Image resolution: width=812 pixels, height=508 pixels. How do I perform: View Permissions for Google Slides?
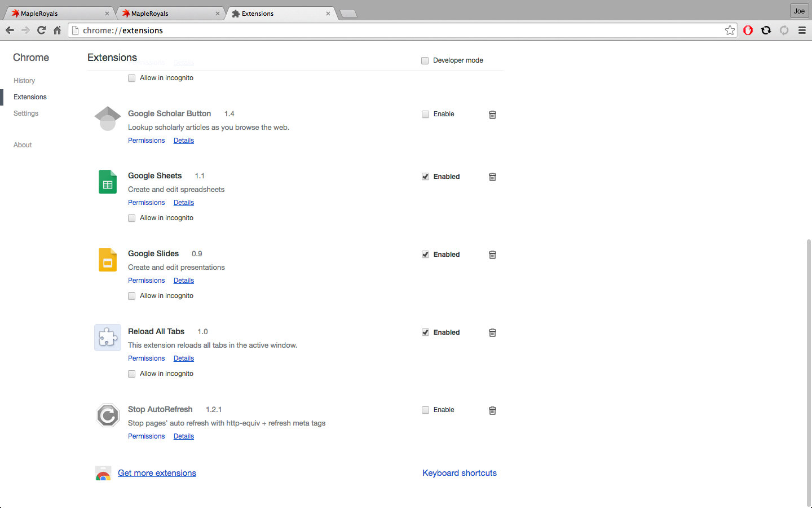[147, 281]
